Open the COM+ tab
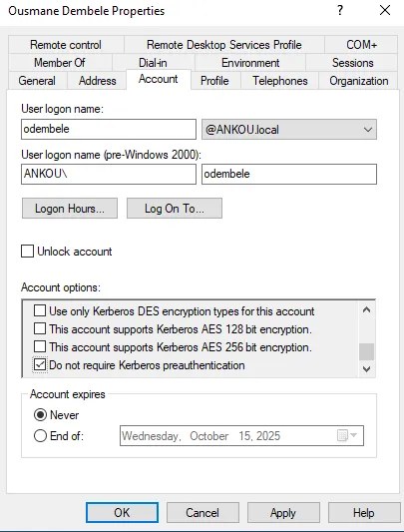 [361, 45]
